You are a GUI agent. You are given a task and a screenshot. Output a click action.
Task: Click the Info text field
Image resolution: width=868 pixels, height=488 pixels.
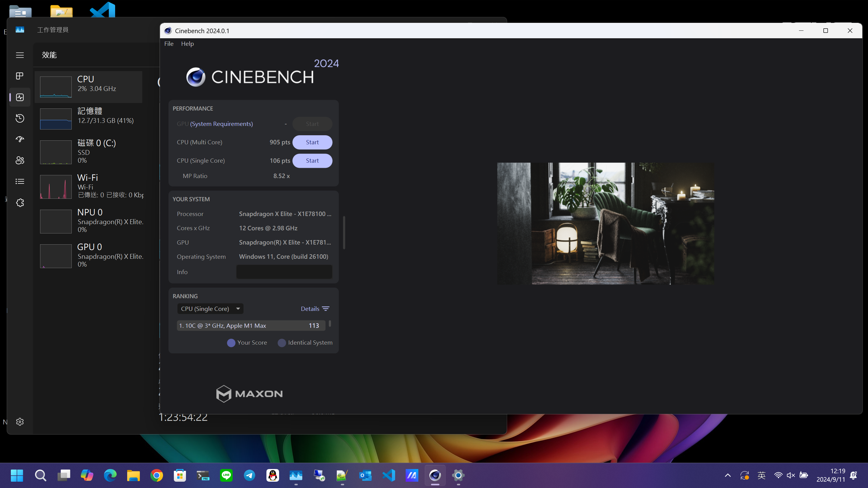(284, 272)
